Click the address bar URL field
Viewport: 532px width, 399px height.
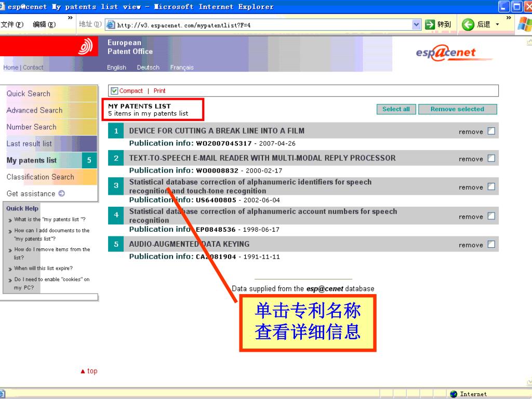[x=264, y=25]
